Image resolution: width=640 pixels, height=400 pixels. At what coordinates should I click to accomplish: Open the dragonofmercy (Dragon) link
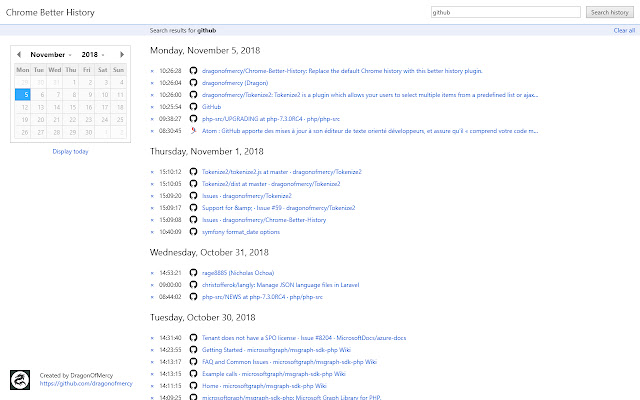235,83
